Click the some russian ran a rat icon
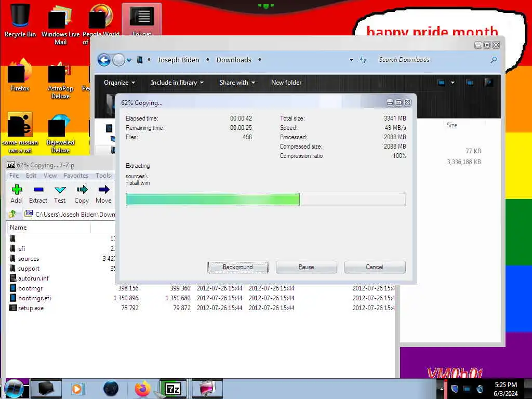The height and width of the screenshot is (399, 532). pos(20,134)
